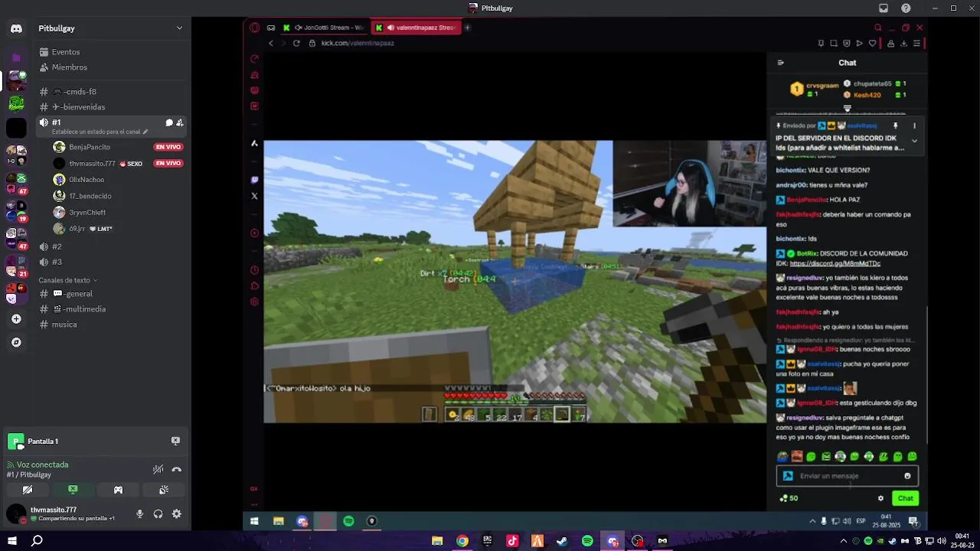Open Spotify from the outer taskbar
This screenshot has width=980, height=551.
click(x=587, y=541)
